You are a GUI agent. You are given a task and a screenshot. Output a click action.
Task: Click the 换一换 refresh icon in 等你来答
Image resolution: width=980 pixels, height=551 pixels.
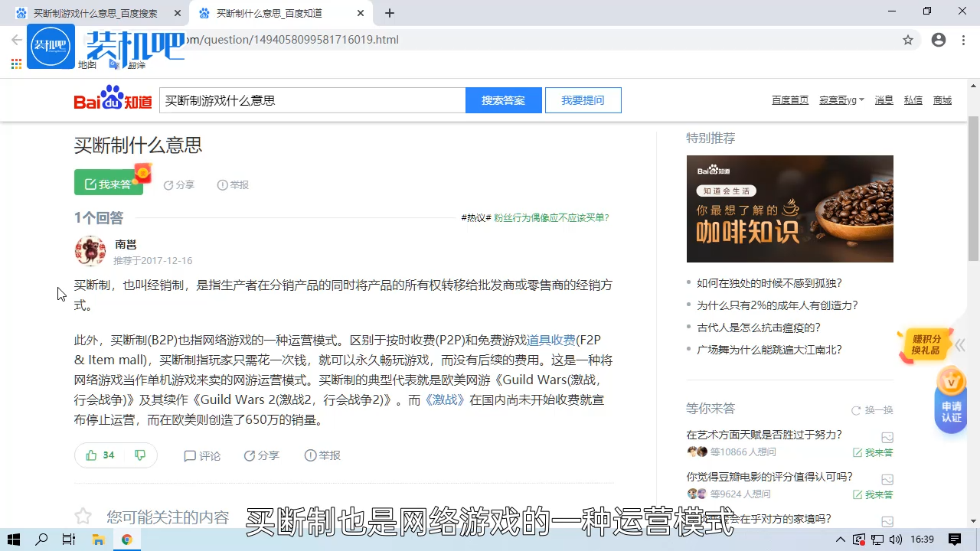[856, 409]
